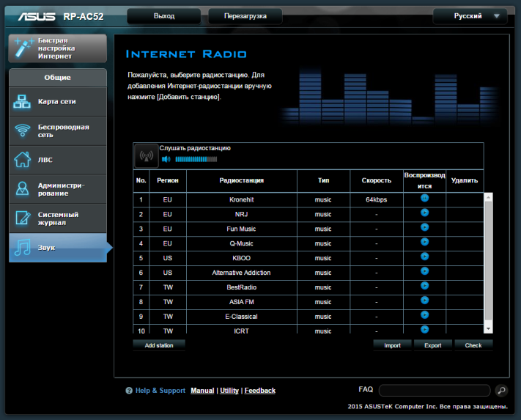Click the radio antenna icon
The height and width of the screenshot is (420, 521).
point(147,156)
